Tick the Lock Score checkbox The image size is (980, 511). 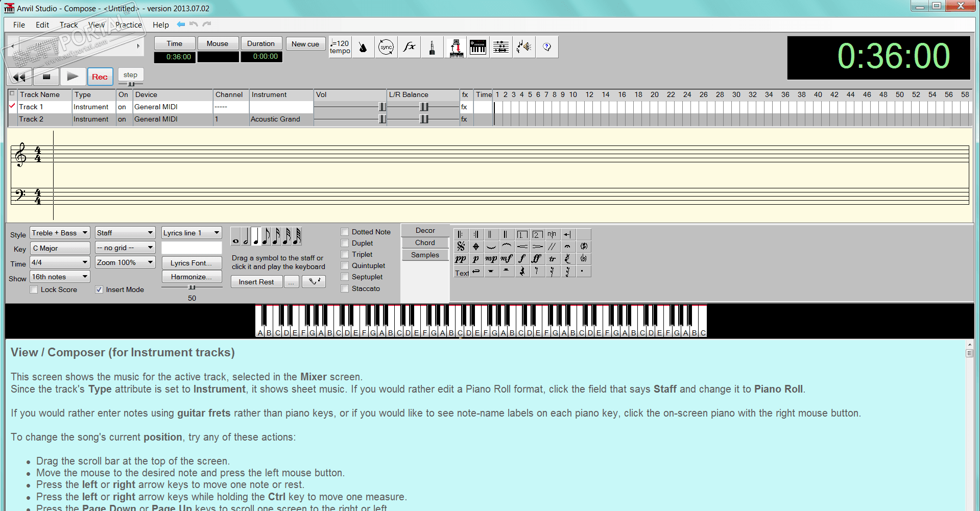click(x=34, y=289)
